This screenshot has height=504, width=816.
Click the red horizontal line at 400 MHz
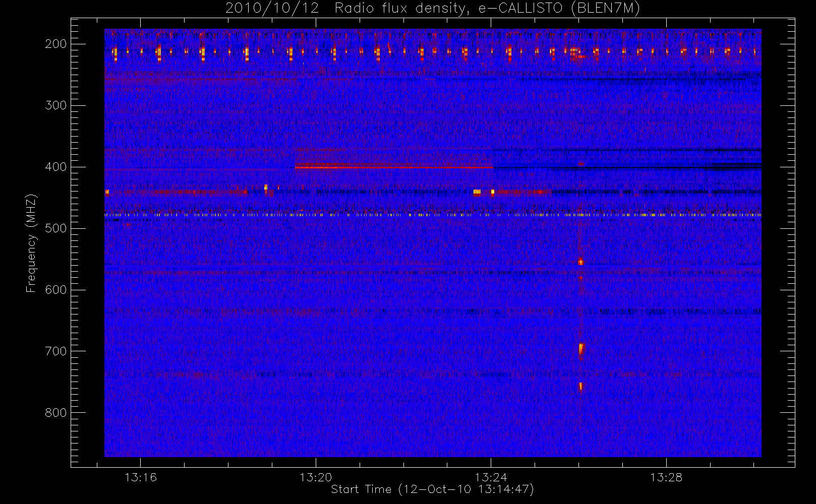pyautogui.click(x=393, y=167)
